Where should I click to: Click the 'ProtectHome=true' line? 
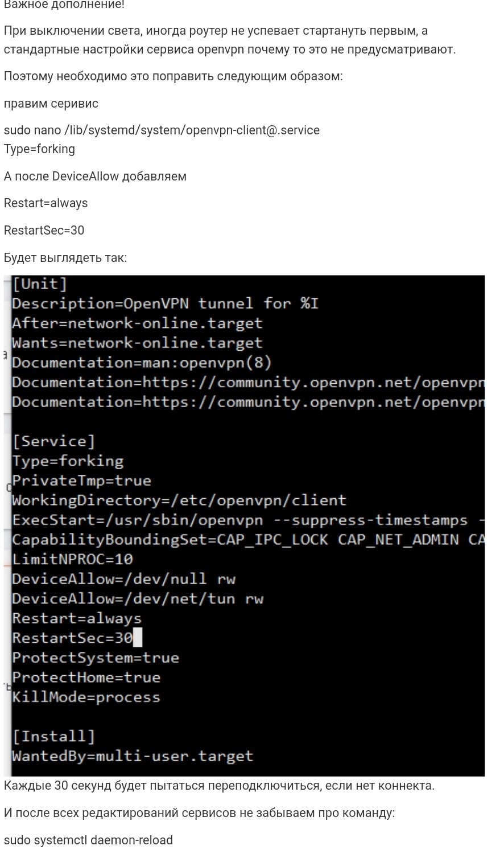[x=86, y=678]
